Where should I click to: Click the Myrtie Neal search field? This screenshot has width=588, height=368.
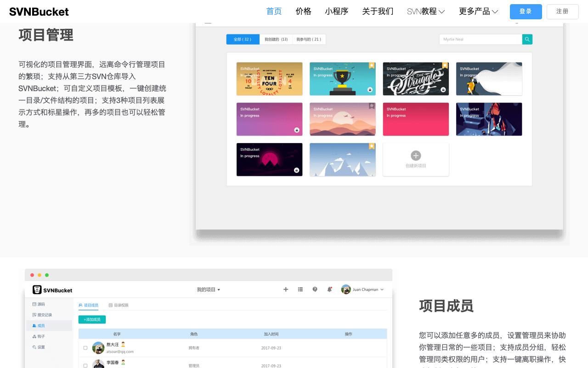pos(481,40)
